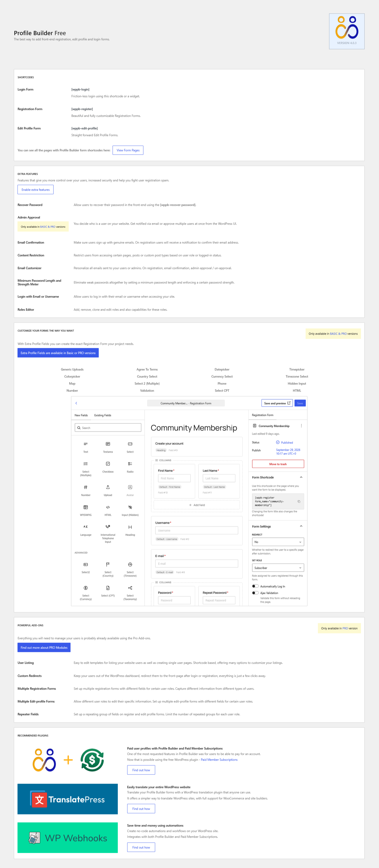Copy the form shortcode with copy icon

299,501
